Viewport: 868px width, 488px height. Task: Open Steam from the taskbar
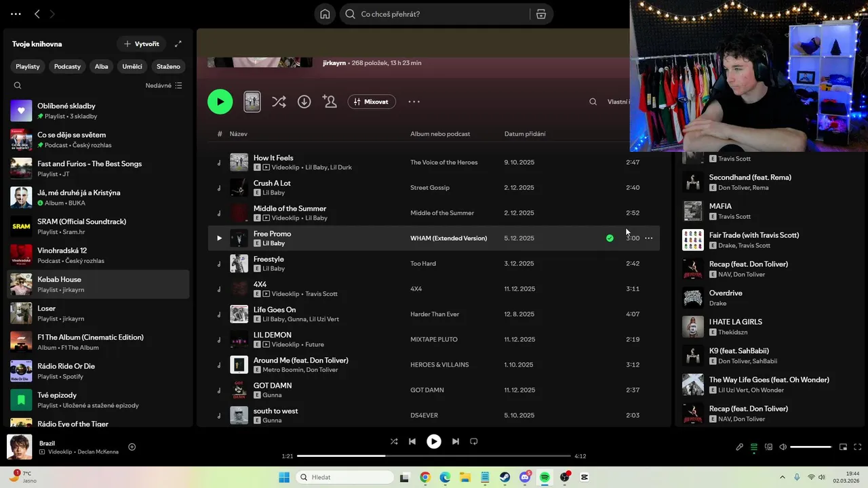tap(505, 477)
